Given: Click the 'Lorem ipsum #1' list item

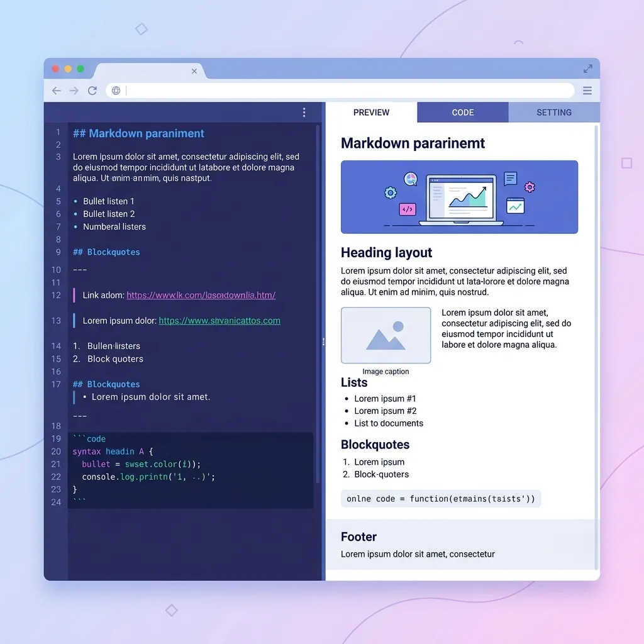Looking at the screenshot, I should coord(385,399).
